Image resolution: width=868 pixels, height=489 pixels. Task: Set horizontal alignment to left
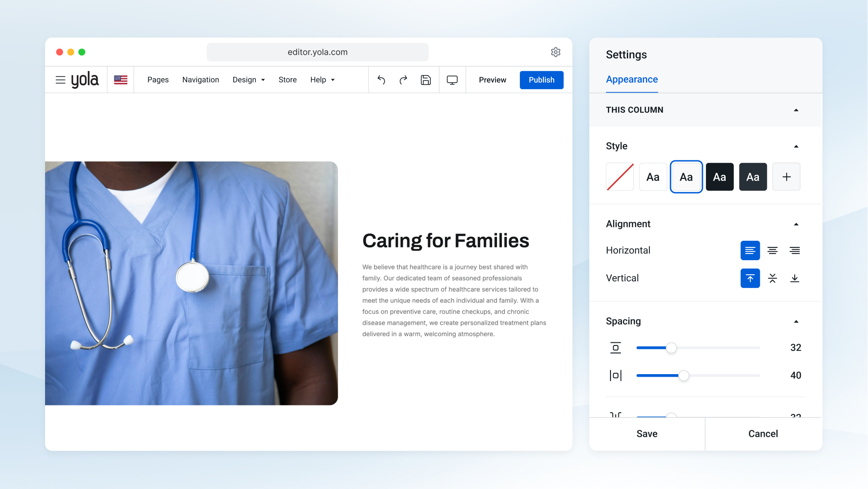[750, 250]
